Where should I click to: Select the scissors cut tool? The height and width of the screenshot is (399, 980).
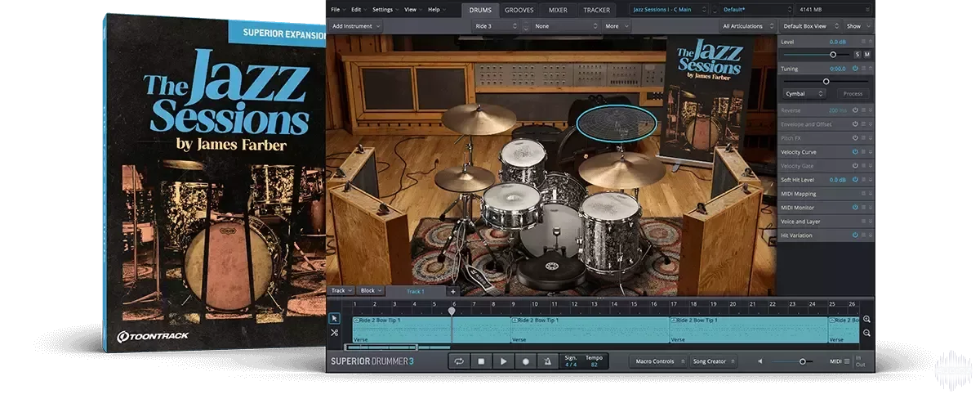pyautogui.click(x=334, y=333)
